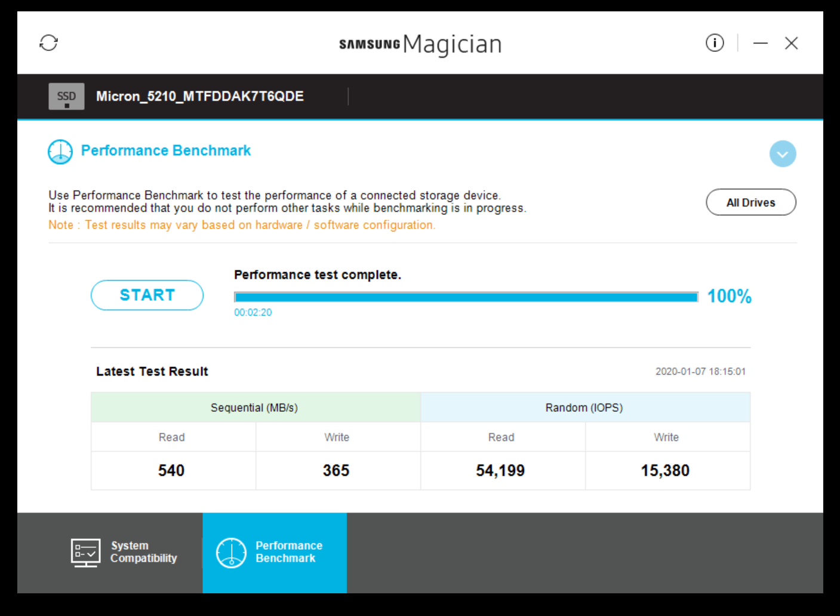Click the refresh icon in title bar

pyautogui.click(x=49, y=43)
